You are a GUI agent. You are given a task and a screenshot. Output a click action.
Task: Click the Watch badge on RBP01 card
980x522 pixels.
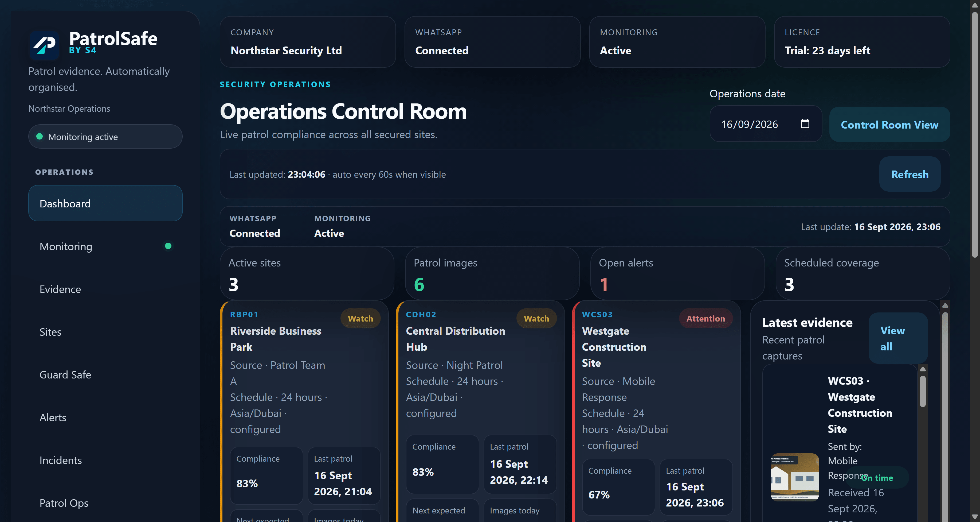(360, 318)
